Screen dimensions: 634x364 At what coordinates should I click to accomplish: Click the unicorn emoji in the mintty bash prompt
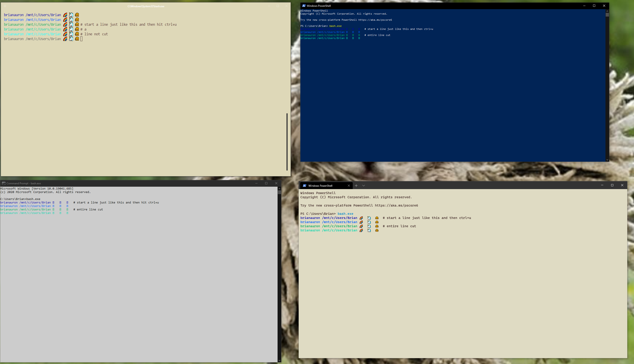(71, 15)
